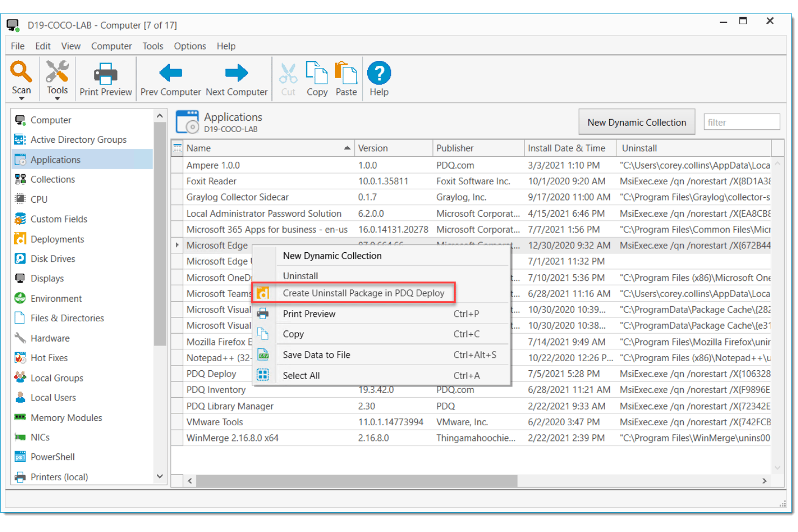Select the Foxit Reader row

coord(471,181)
